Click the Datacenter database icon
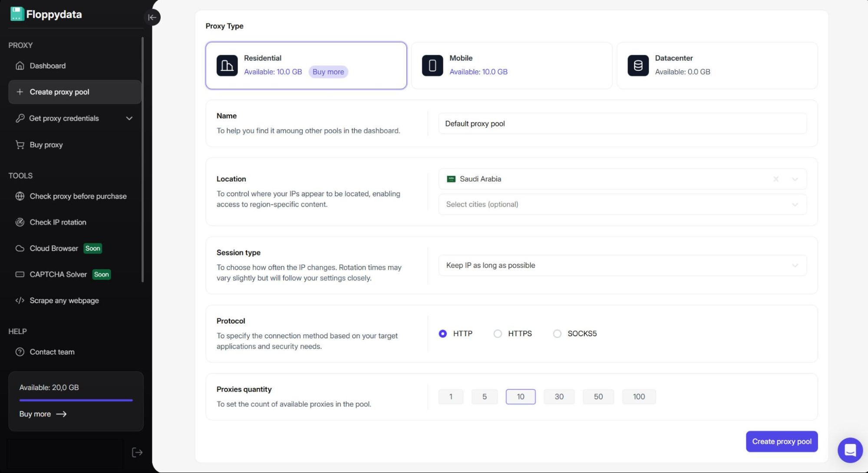Image resolution: width=868 pixels, height=473 pixels. tap(638, 66)
